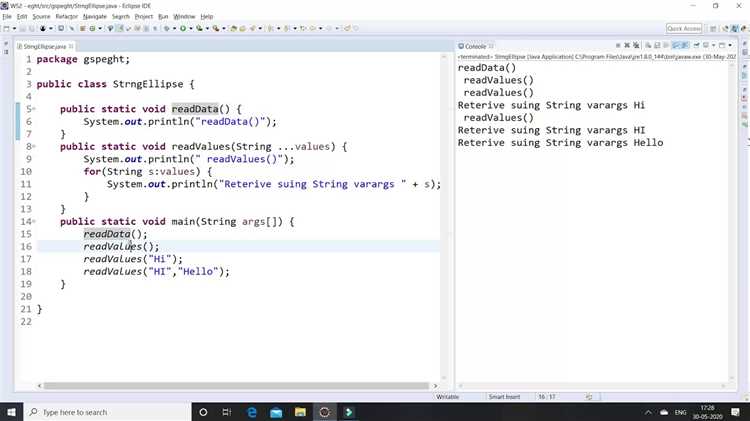Open the Mail app from the taskbar

[276, 412]
